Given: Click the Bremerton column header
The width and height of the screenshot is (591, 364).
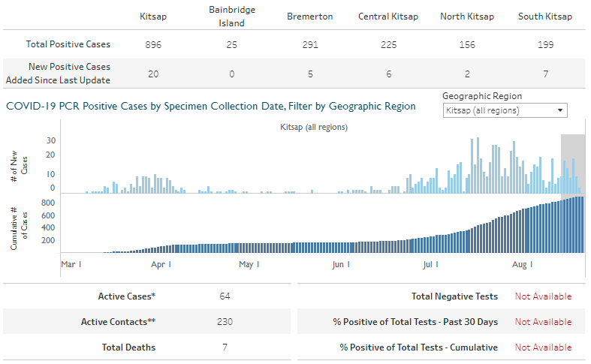Looking at the screenshot, I should tap(309, 17).
